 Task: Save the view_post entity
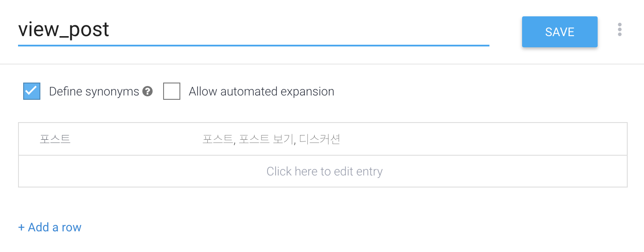click(x=559, y=32)
